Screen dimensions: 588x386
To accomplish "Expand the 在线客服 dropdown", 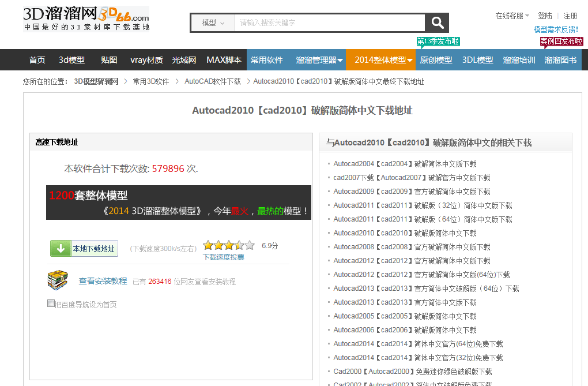I will (512, 16).
